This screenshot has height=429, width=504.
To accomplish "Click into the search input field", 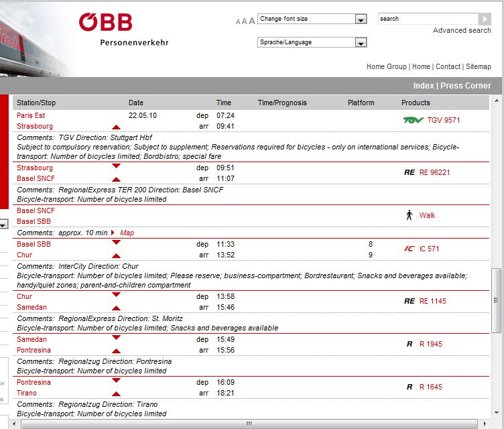I will point(428,19).
